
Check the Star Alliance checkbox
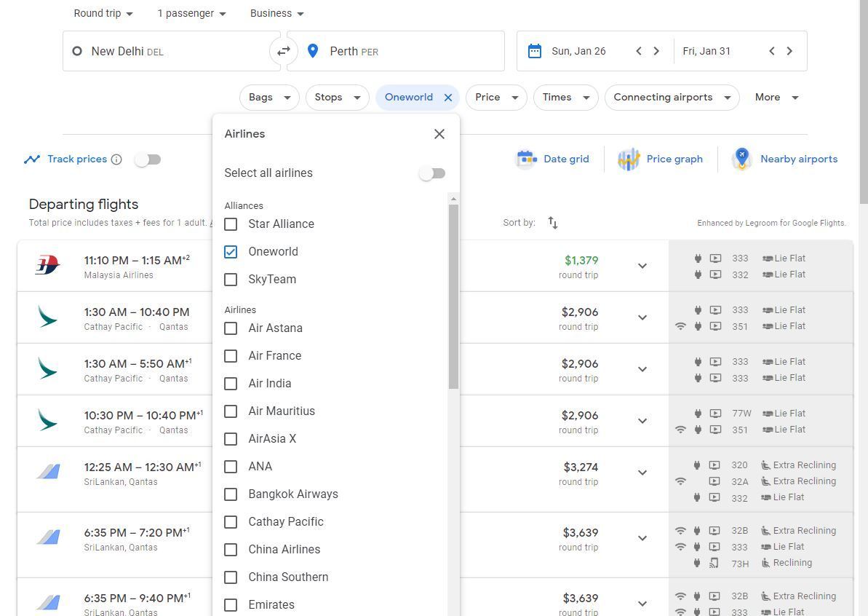pos(231,224)
